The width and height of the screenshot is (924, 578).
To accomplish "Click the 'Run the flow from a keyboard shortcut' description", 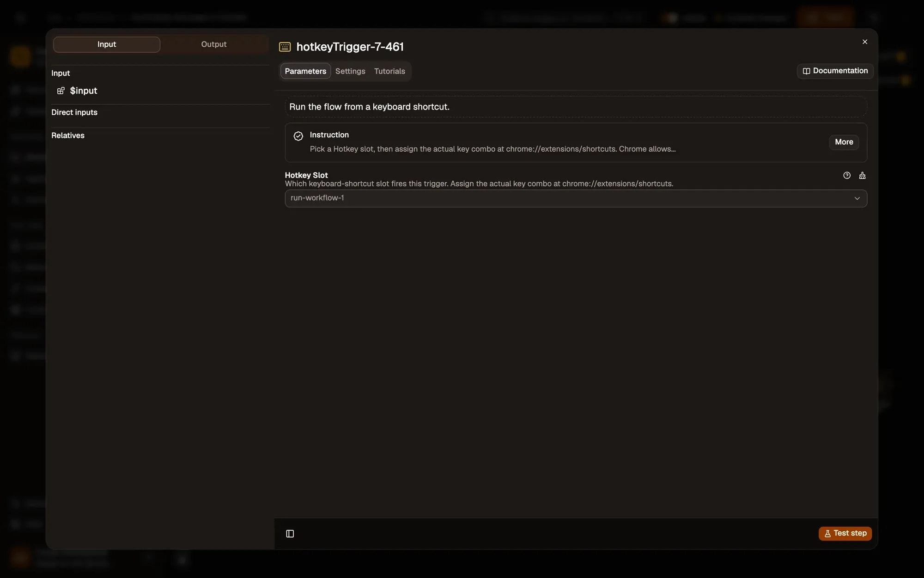I will tap(369, 107).
